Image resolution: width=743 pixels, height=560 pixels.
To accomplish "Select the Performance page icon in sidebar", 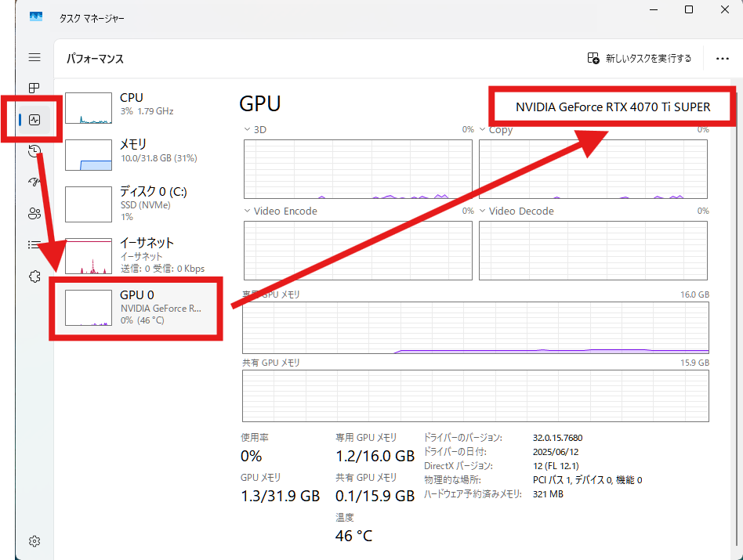I will [34, 120].
